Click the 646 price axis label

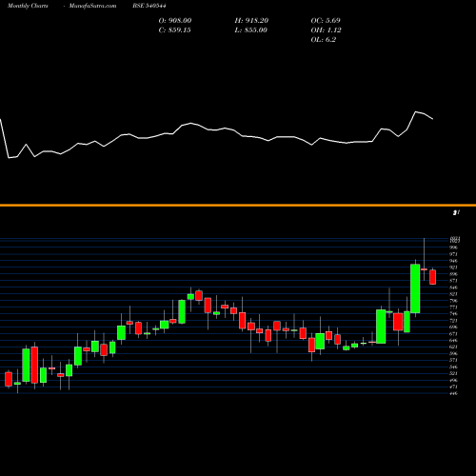[x=454, y=341]
